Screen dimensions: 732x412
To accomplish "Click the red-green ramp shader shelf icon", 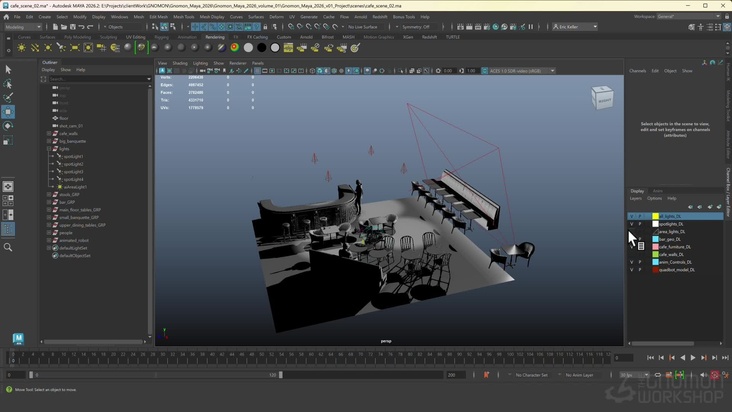I will click(x=235, y=48).
